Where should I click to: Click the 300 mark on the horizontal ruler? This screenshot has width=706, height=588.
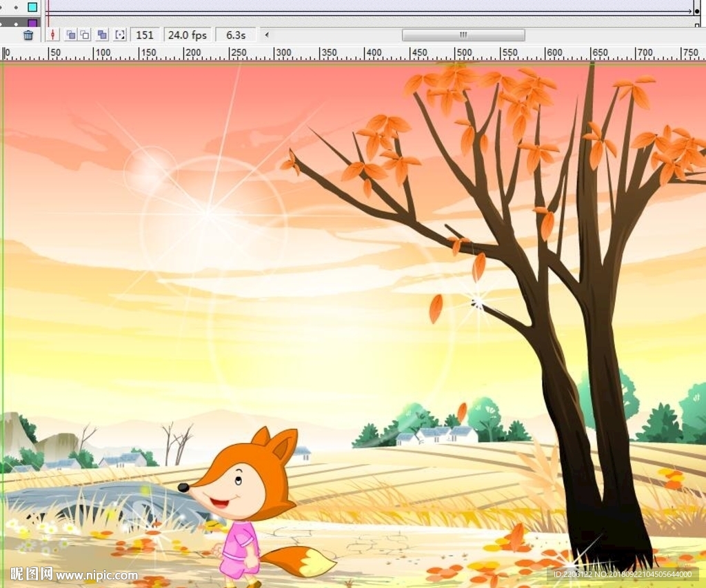pos(283,52)
